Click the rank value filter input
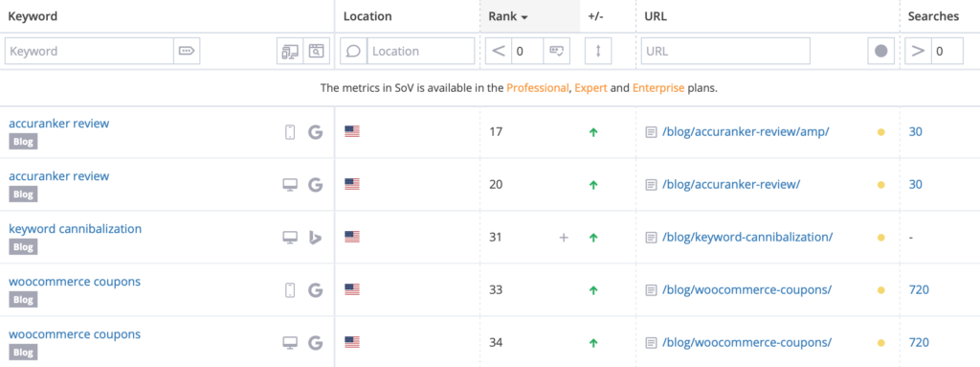 [527, 52]
